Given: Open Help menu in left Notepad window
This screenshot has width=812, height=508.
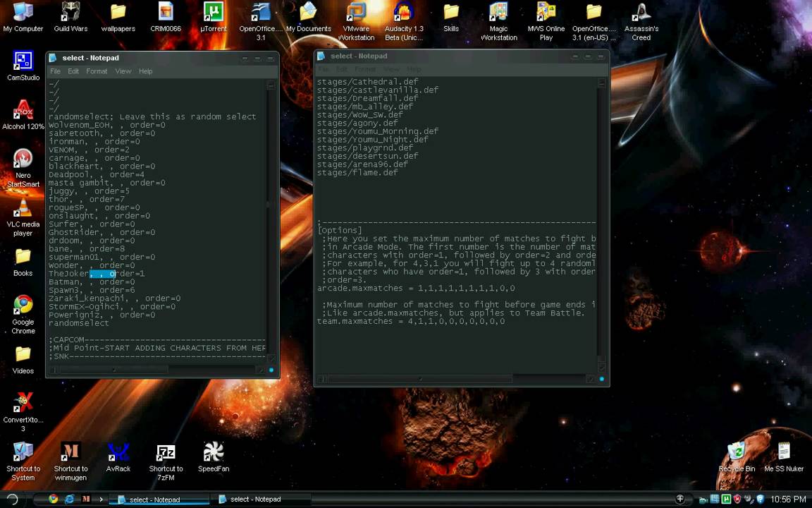Looking at the screenshot, I should 145,71.
